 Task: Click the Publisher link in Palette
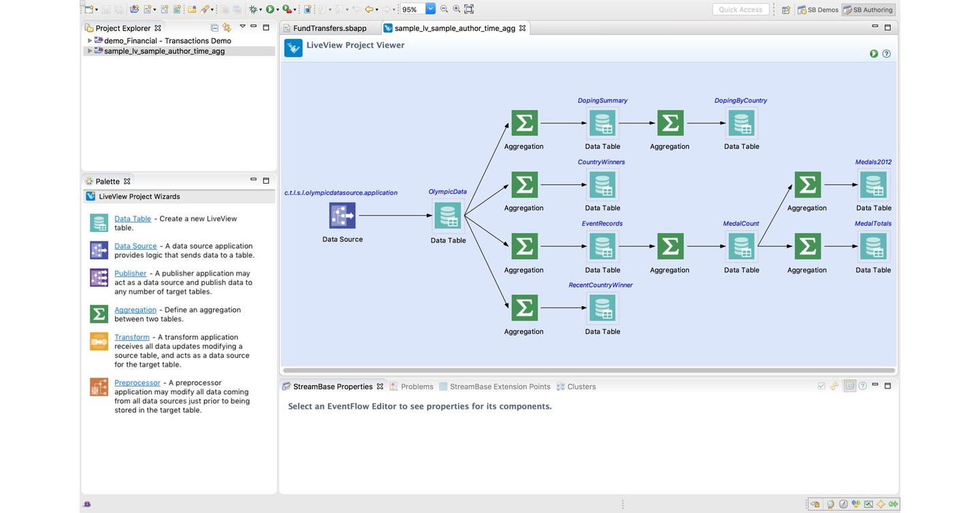(130, 273)
